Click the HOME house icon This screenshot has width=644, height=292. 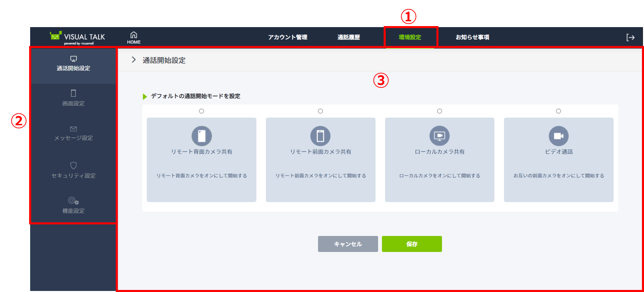coord(134,35)
